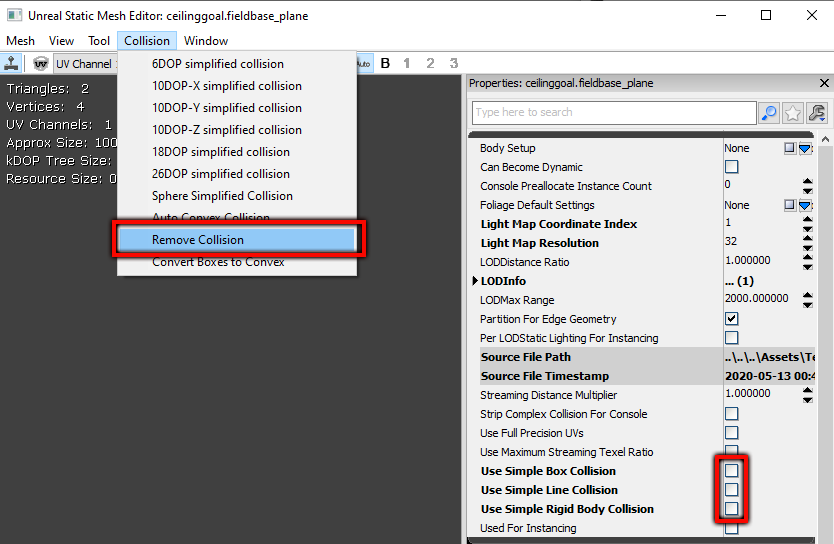The height and width of the screenshot is (544, 834).
Task: Open the Tool menu
Action: point(99,41)
